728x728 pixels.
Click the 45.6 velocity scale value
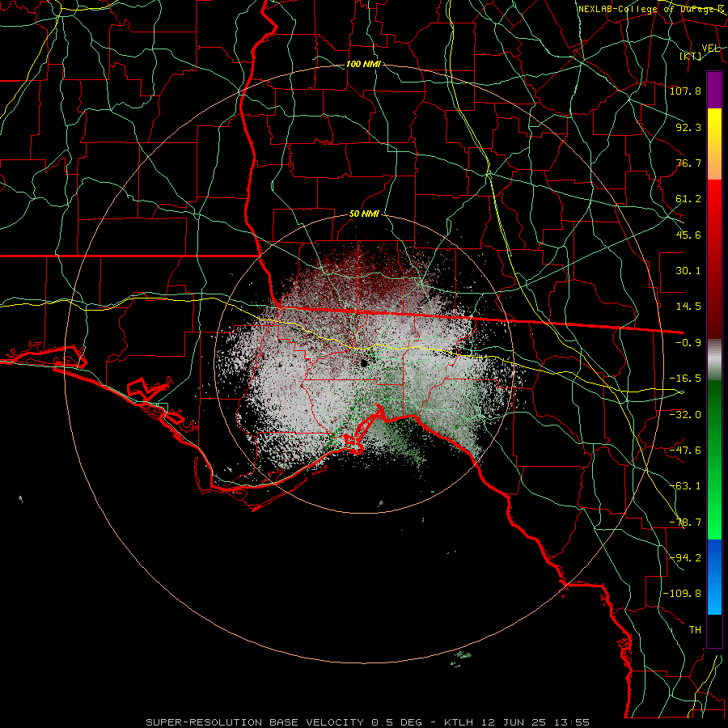pos(688,235)
